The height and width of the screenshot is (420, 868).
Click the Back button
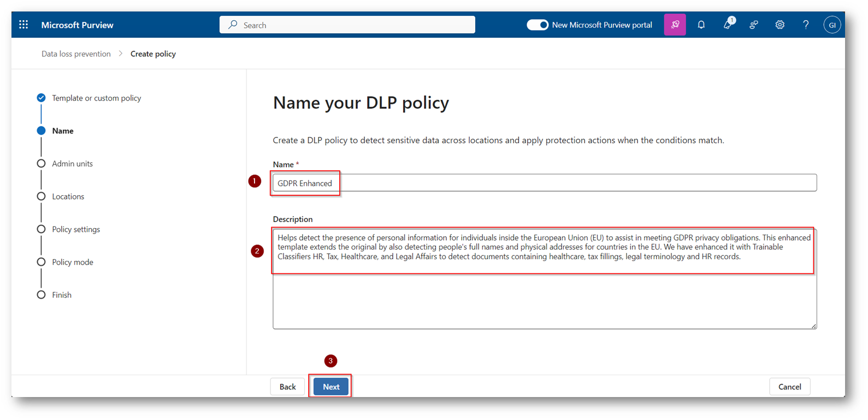pos(287,387)
